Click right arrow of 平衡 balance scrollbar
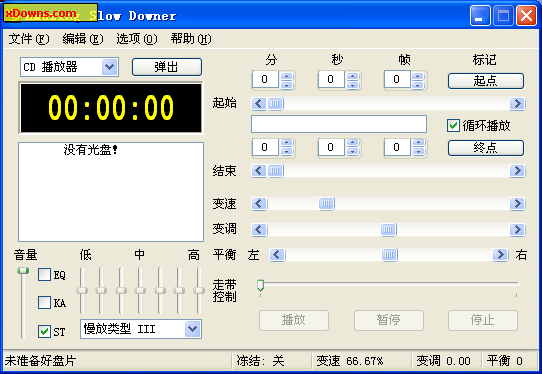The width and height of the screenshot is (542, 374). (x=500, y=255)
